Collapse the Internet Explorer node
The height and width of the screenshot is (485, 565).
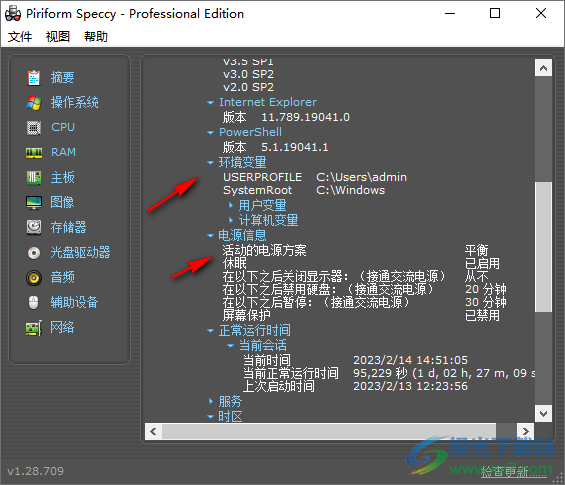[210, 103]
